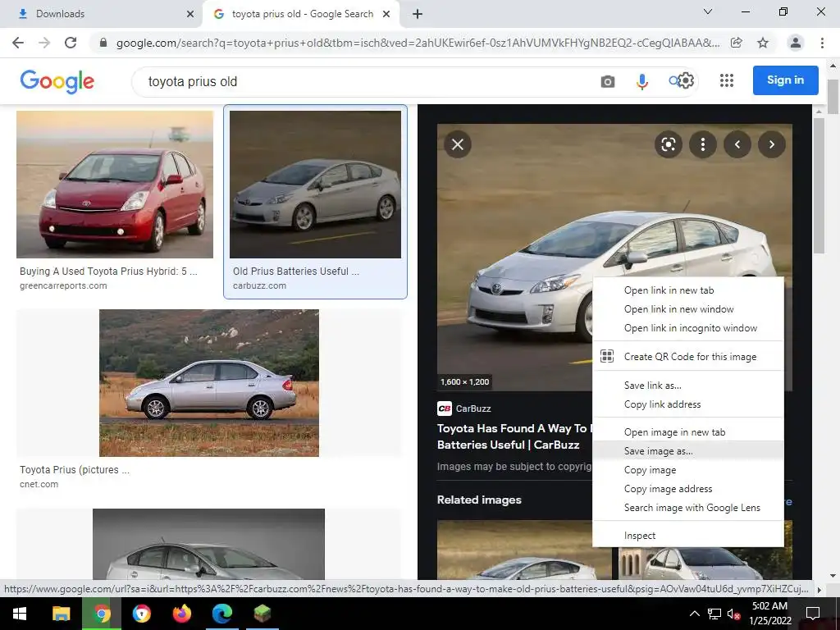This screenshot has height=630, width=840.
Task: Choose Save image as...
Action: click(688, 451)
